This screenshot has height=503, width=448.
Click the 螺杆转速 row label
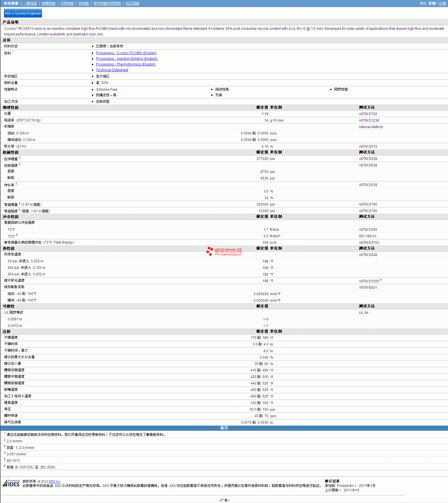pos(11,416)
